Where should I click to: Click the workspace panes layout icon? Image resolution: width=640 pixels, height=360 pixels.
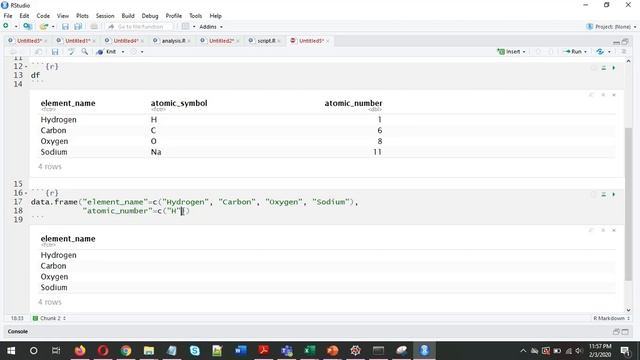185,27
